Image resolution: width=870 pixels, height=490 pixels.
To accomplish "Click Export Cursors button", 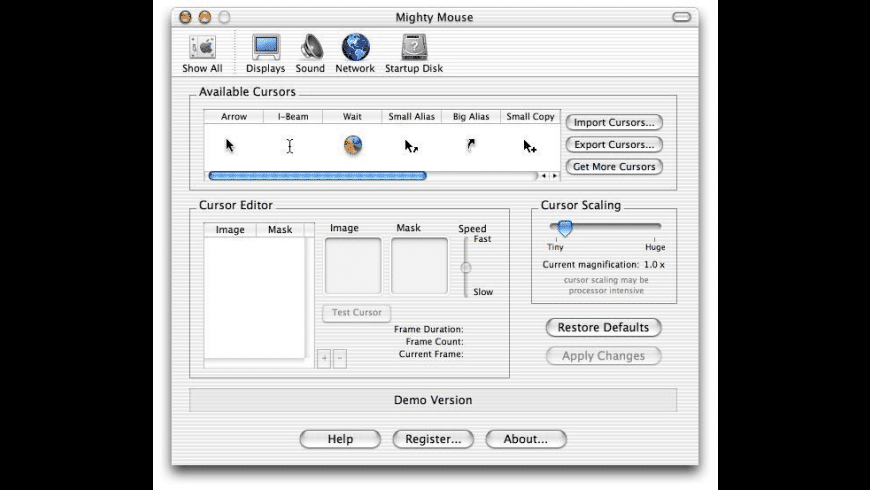I will point(614,144).
